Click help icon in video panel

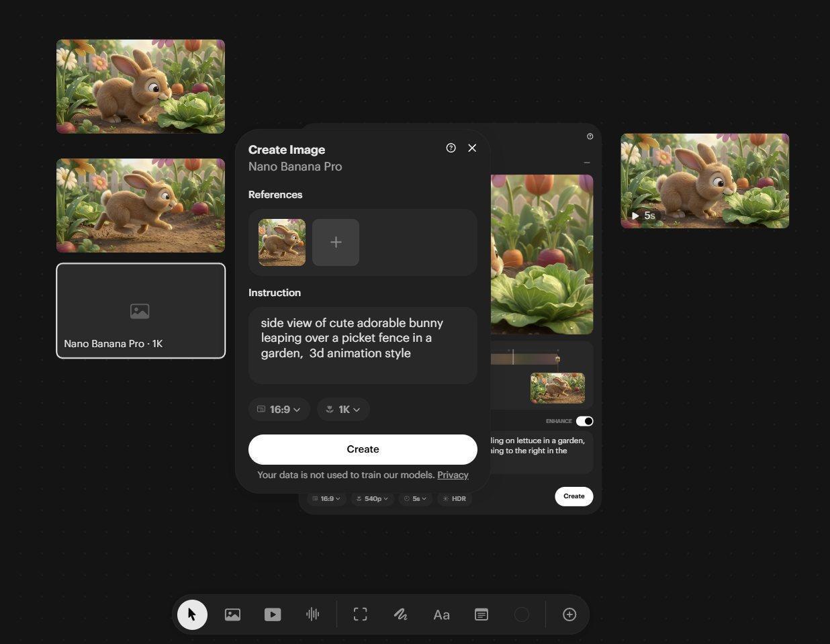pyautogui.click(x=590, y=136)
